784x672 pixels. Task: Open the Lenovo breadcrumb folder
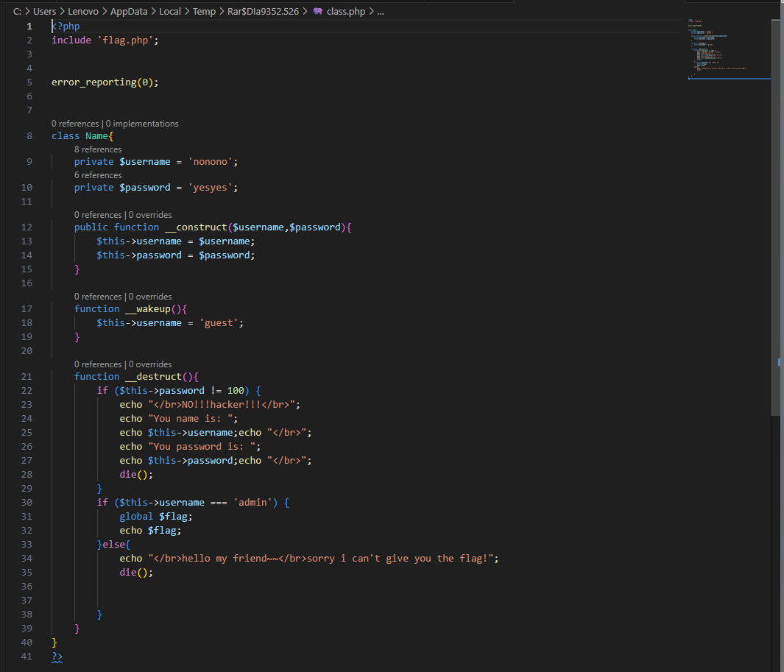tap(83, 11)
